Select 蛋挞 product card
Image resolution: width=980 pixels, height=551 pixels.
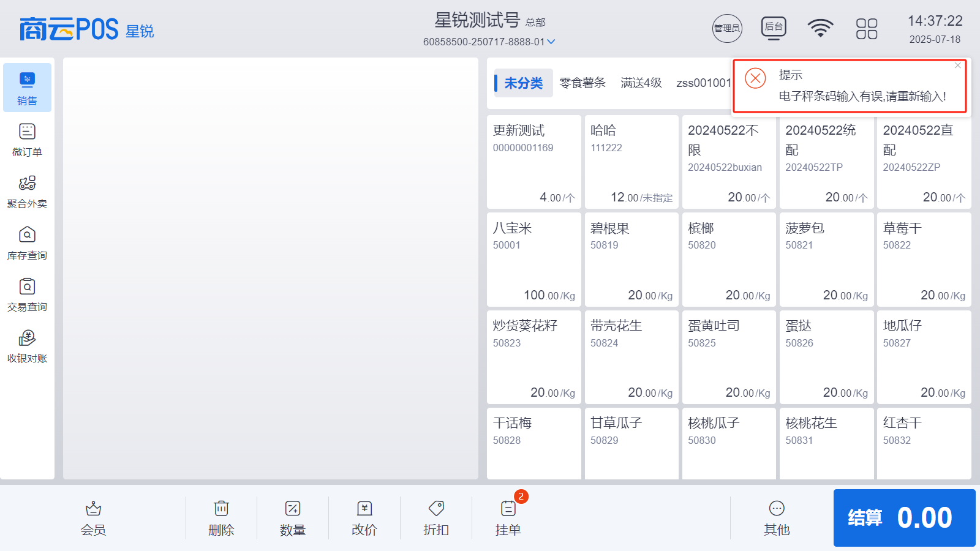point(827,358)
